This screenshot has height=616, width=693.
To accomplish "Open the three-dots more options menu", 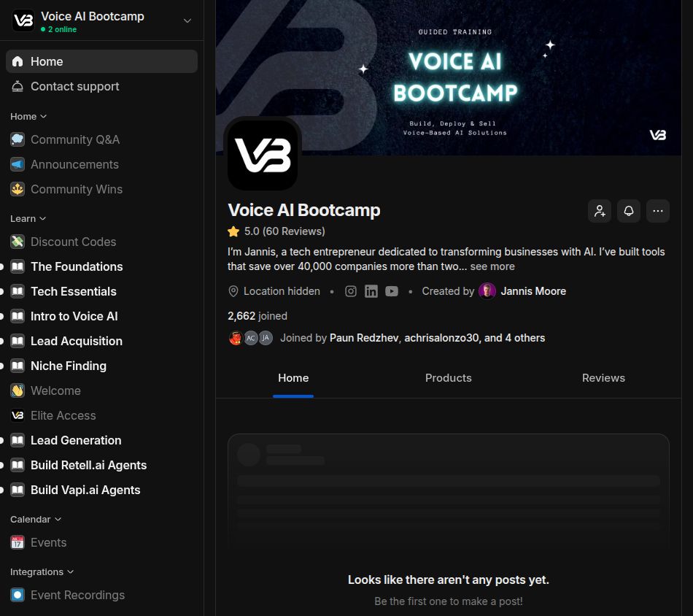I will pyautogui.click(x=658, y=211).
